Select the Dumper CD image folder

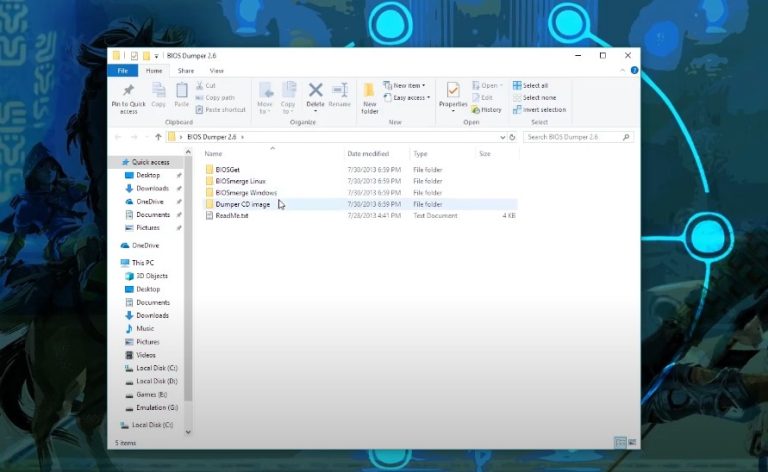tap(242, 204)
